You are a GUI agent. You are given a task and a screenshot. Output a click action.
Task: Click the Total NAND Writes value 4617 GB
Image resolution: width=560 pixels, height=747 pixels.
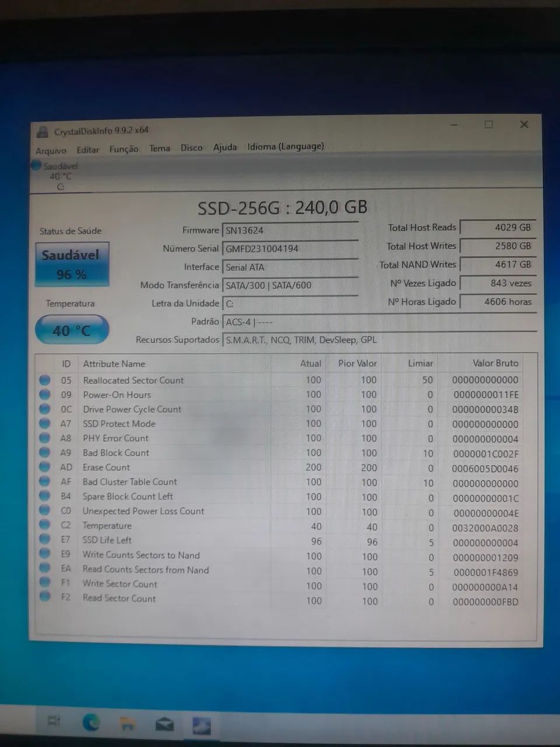pos(498,264)
